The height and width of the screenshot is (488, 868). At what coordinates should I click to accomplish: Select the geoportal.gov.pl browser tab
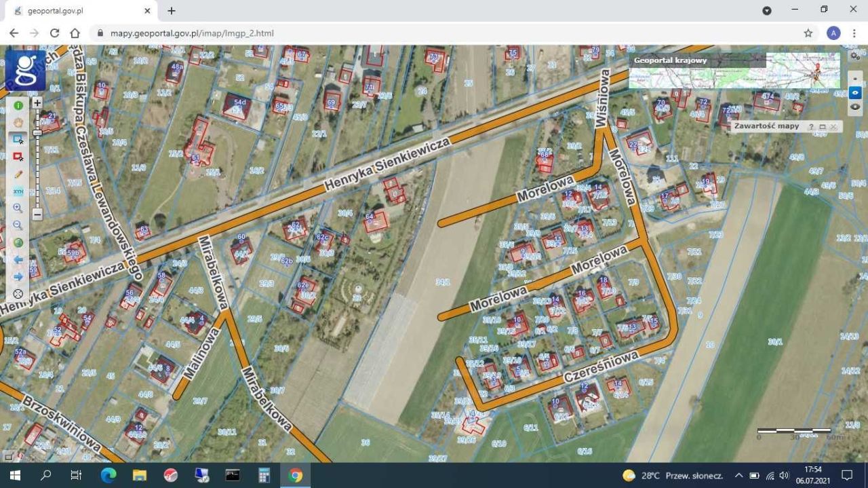[x=80, y=11]
